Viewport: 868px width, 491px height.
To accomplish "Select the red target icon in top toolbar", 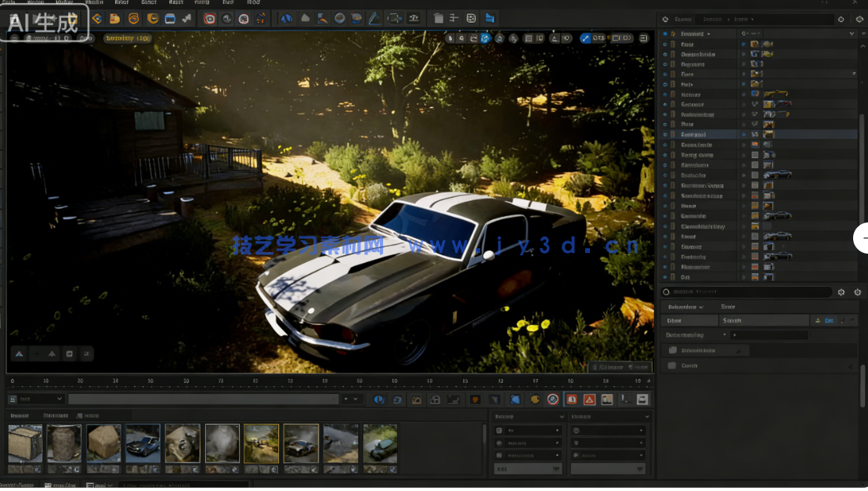I will click(210, 18).
